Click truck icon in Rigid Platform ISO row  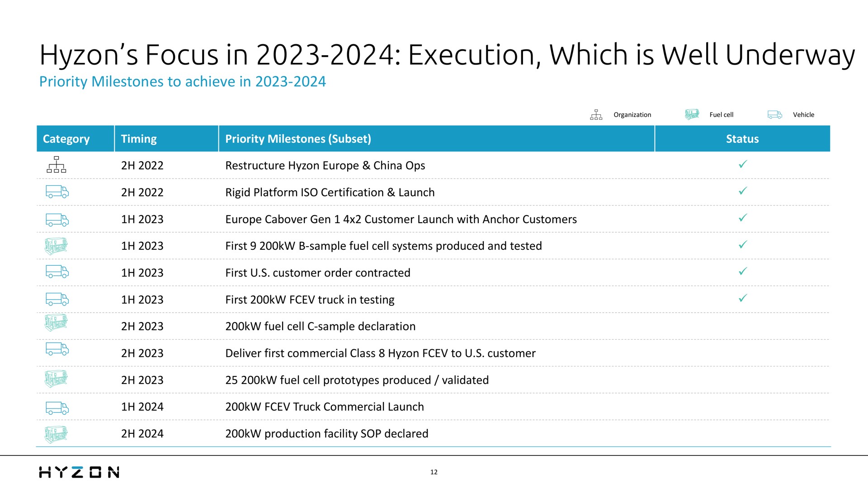pyautogui.click(x=57, y=192)
